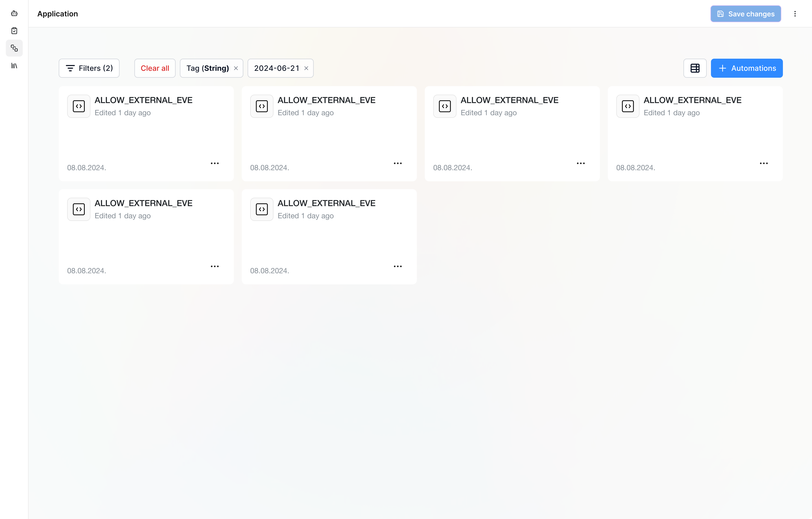The image size is (812, 519).
Task: Open the robot/bot sidebar section
Action: [14, 14]
